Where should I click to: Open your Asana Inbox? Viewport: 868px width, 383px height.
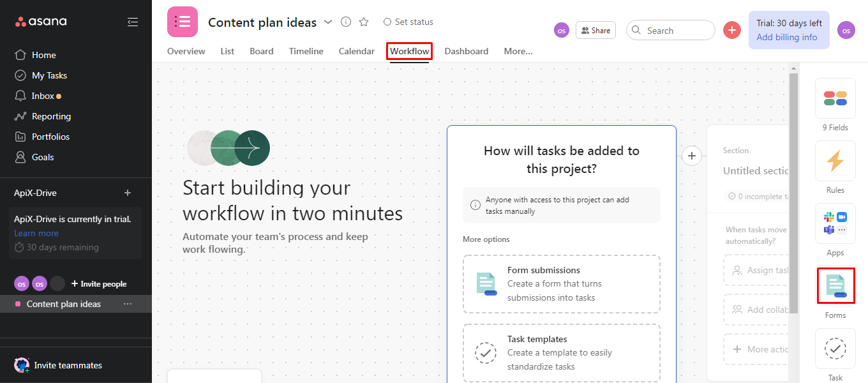tap(45, 95)
